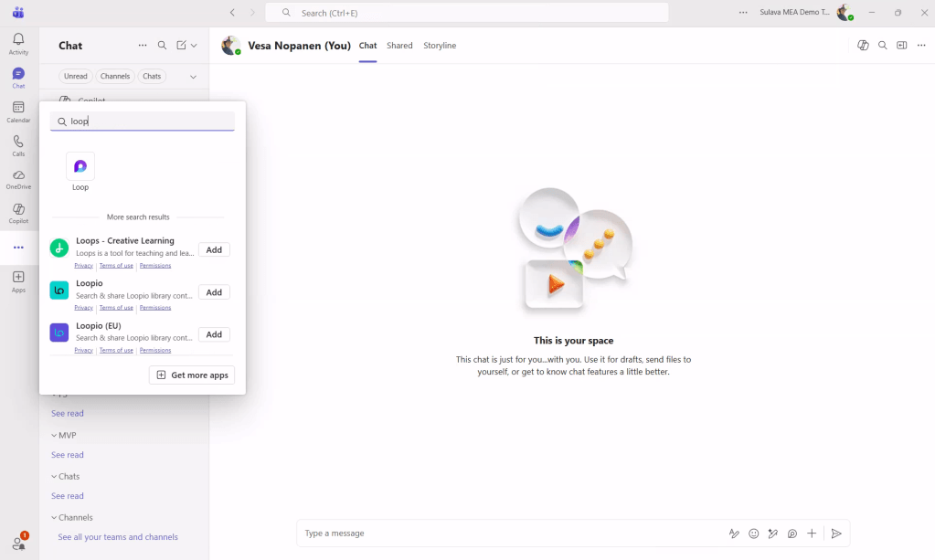Expand the chat filters chevron
This screenshot has height=560, width=935.
pos(193,77)
